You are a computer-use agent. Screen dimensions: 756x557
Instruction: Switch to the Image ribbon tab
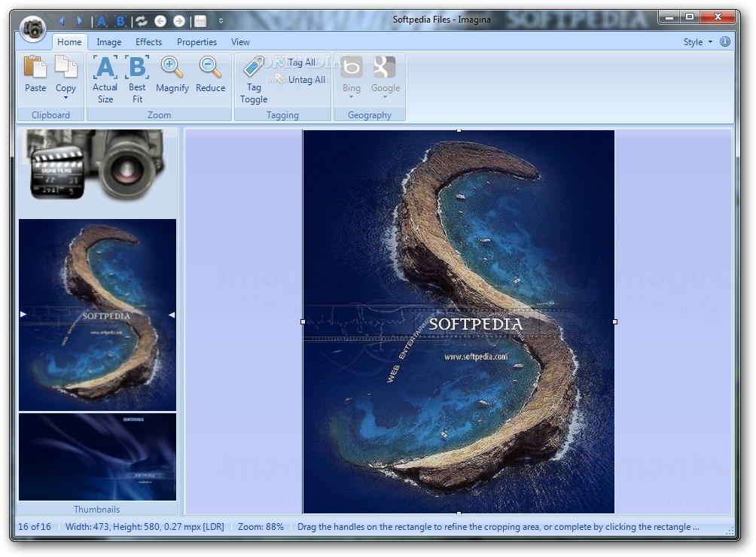click(x=109, y=42)
